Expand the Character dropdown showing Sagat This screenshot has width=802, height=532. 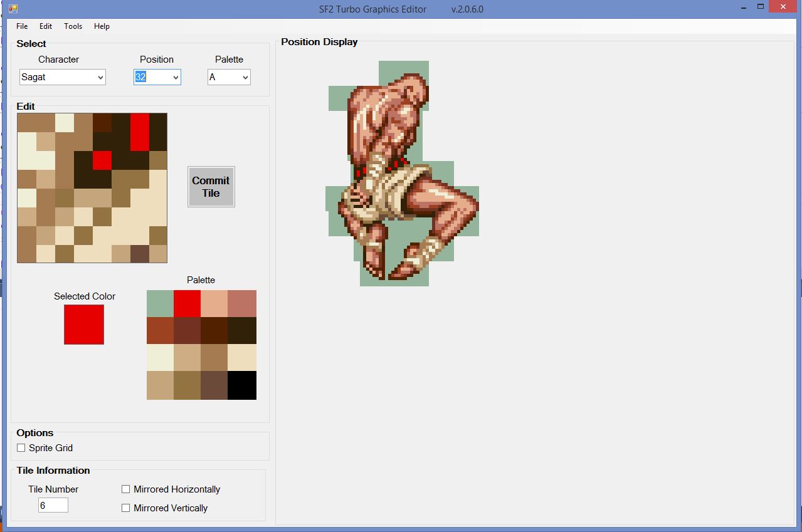[x=100, y=77]
